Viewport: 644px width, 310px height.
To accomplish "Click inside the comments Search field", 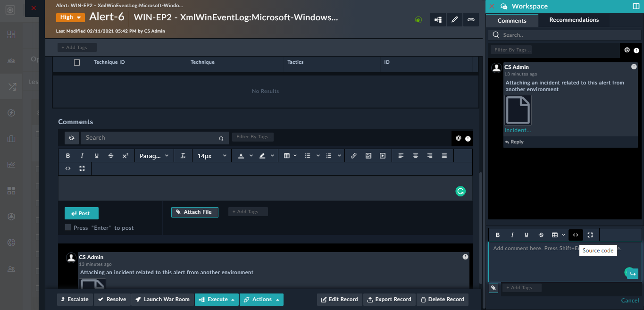I will [151, 137].
